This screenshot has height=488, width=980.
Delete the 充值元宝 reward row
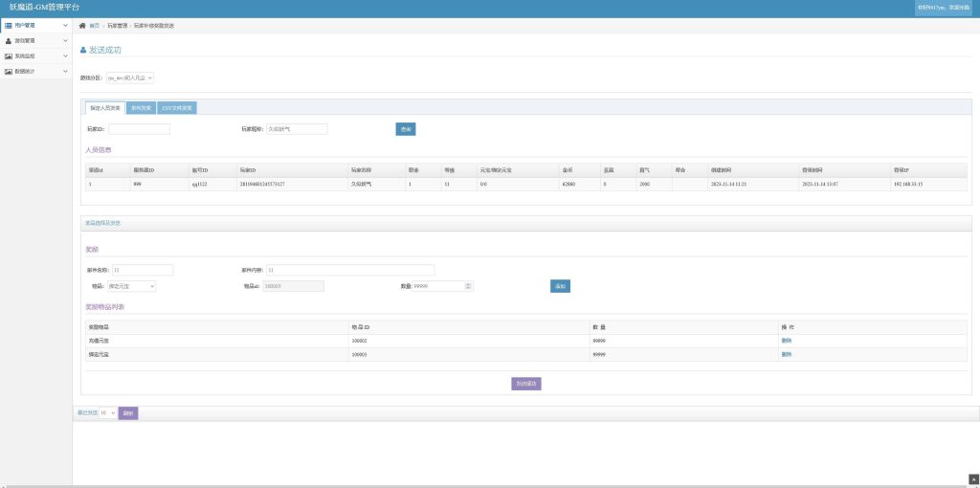(786, 341)
